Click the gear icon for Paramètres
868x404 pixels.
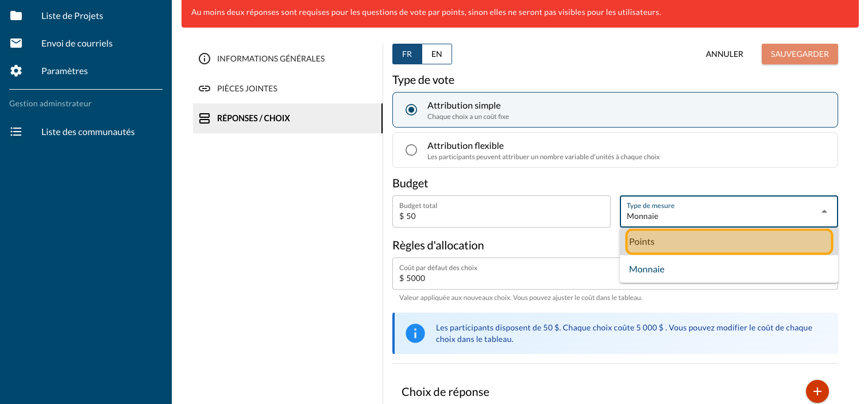coord(16,71)
